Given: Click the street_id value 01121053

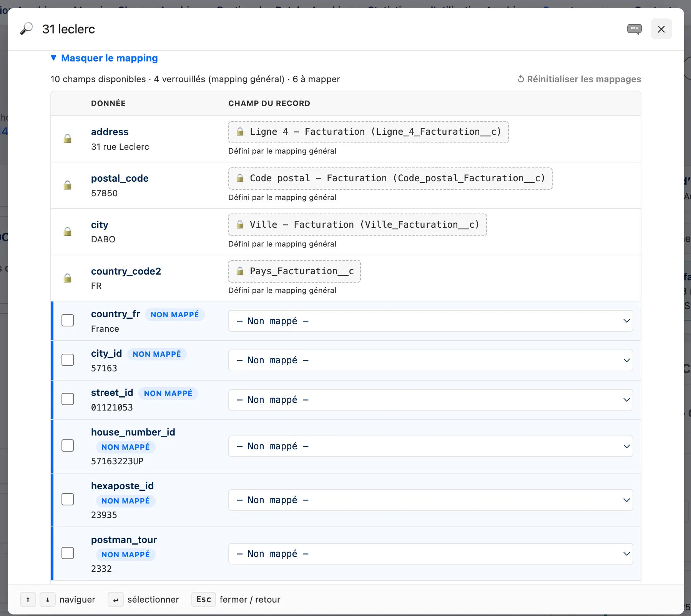Looking at the screenshot, I should pyautogui.click(x=112, y=407).
